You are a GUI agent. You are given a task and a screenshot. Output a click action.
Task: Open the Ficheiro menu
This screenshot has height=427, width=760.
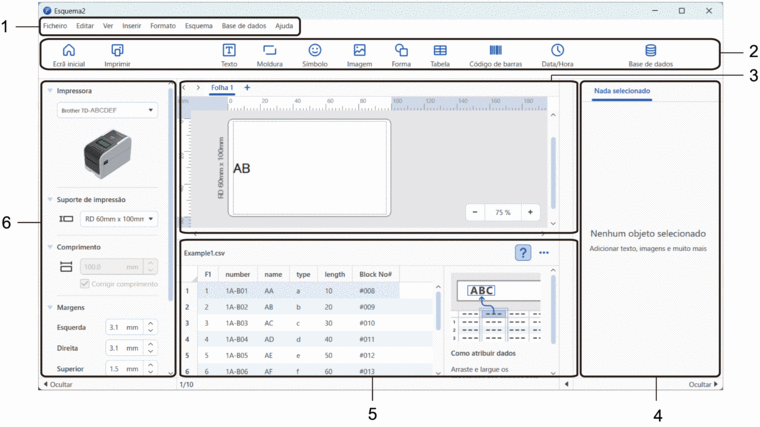[55, 26]
